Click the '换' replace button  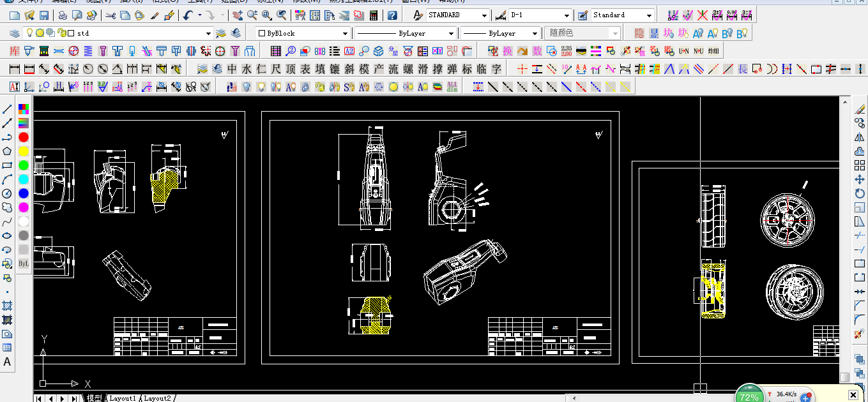(507, 50)
